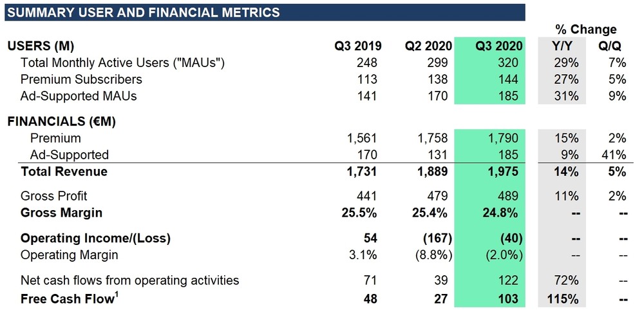Click Net cash flows from operating activities label
Viewport: 644px width, 312px height.
129,280
